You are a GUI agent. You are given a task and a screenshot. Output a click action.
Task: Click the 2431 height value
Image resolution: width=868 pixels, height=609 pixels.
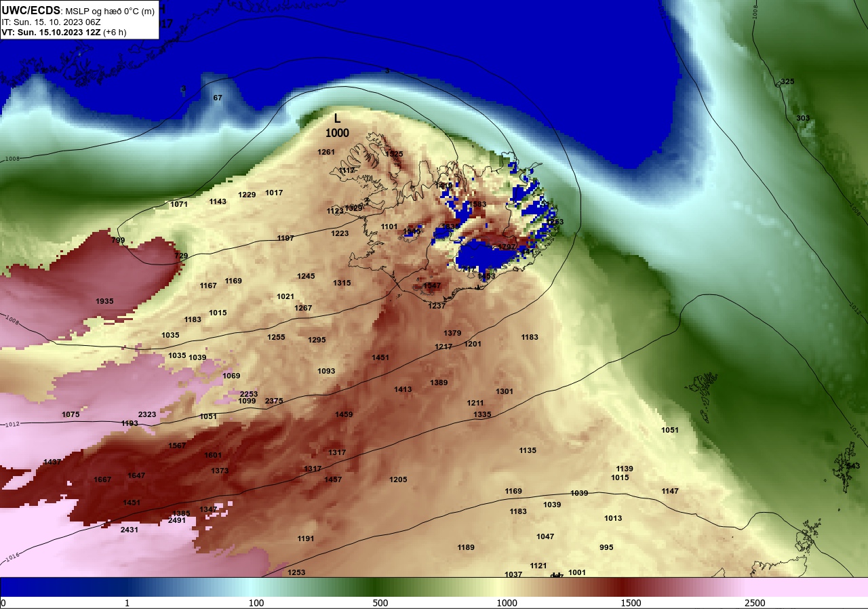coord(130,530)
